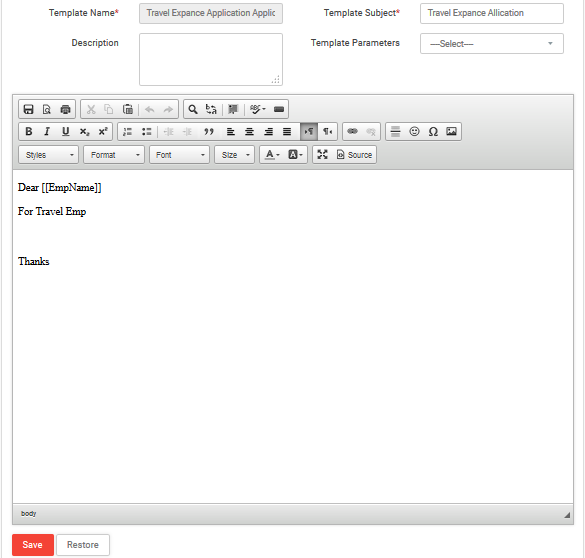The width and height of the screenshot is (585, 558).
Task: Click the red Save button
Action: 33,545
